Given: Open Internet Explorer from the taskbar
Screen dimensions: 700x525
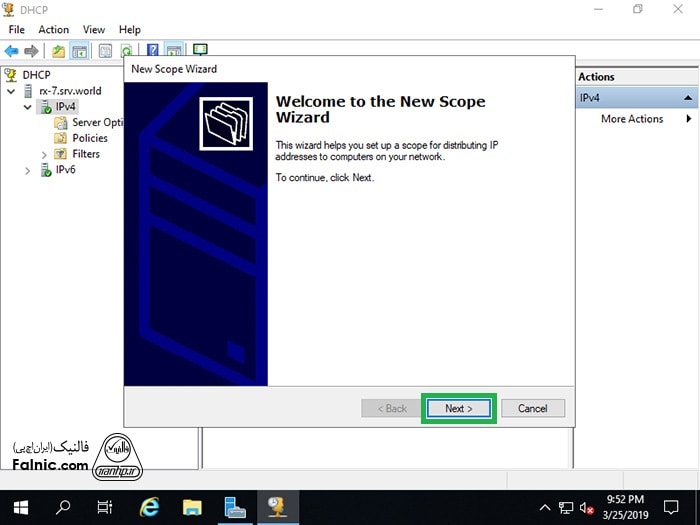Looking at the screenshot, I should [150, 507].
